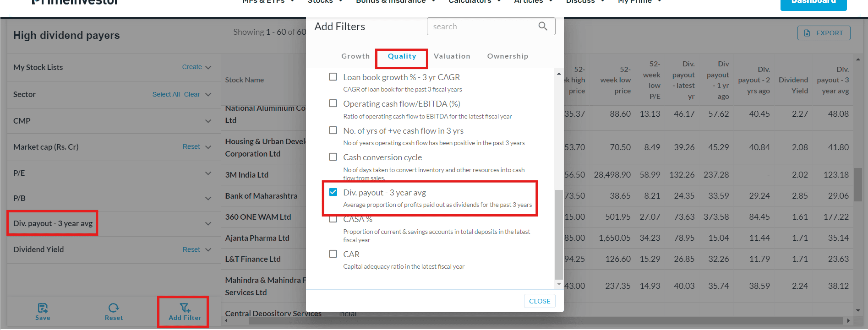Expand the P/E filter section

coord(208,173)
